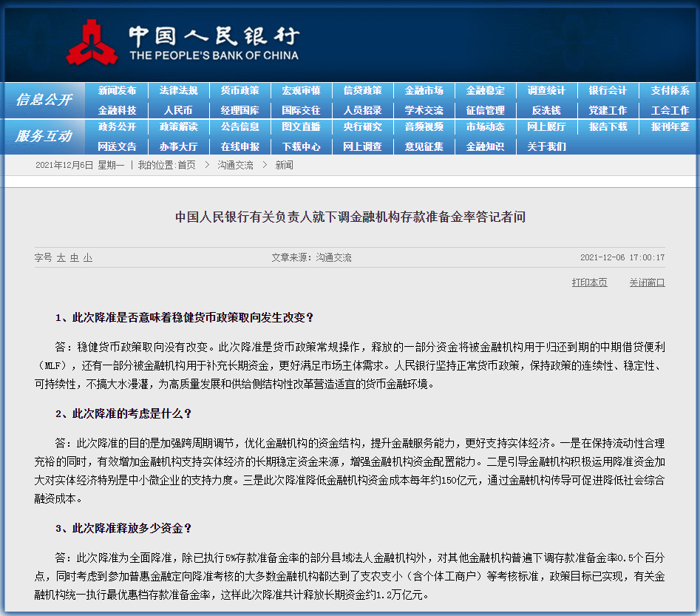Go to 关于我们 page
The image size is (700, 616).
[546, 146]
